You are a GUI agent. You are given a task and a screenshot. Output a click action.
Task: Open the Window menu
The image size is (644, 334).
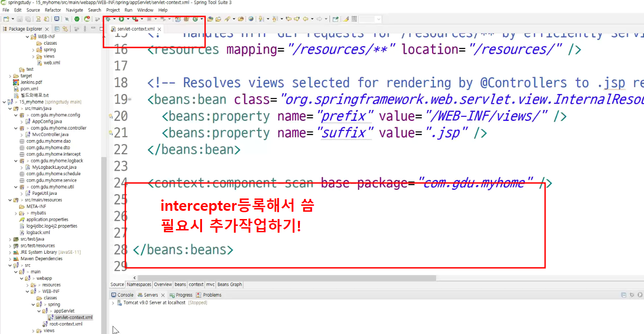(145, 10)
